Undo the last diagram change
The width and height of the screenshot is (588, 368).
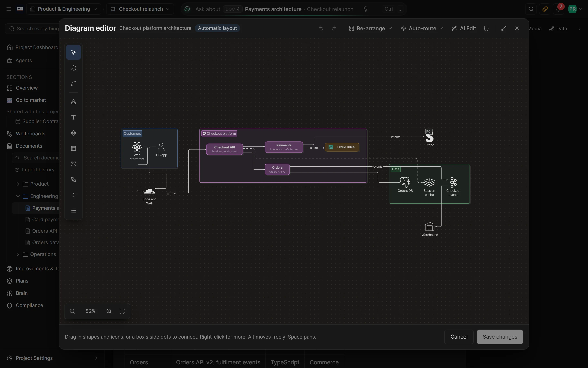click(x=321, y=28)
